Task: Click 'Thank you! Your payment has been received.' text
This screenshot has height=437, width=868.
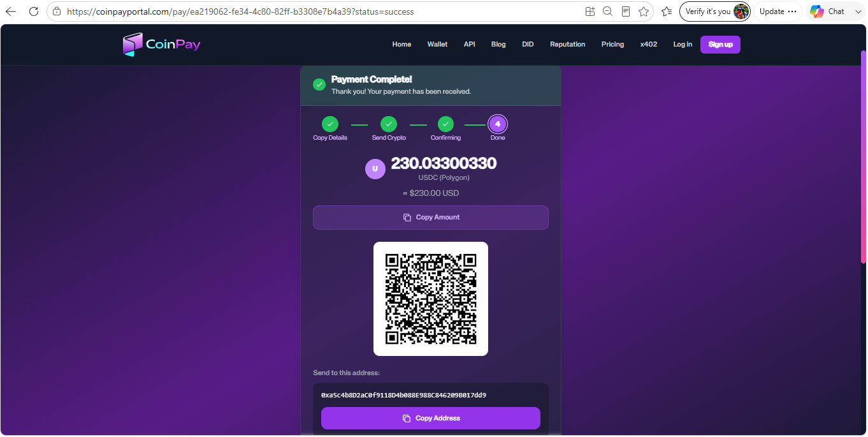Action: pos(401,92)
